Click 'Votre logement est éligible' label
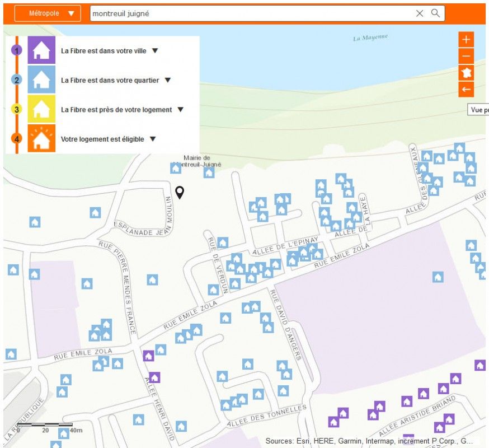The width and height of the screenshot is (489, 448). click(102, 139)
